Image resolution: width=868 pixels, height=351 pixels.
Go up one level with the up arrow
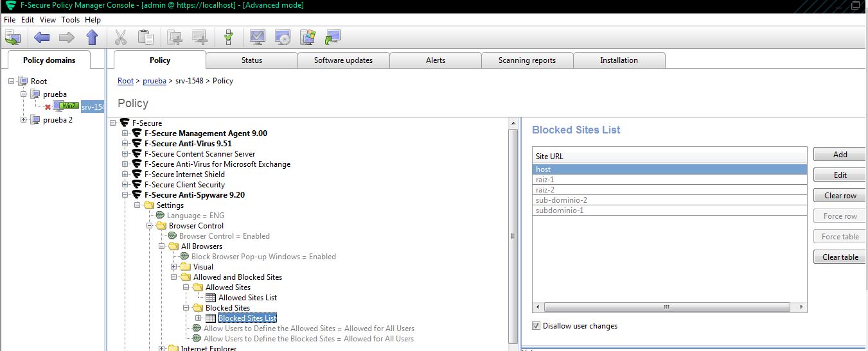(92, 37)
